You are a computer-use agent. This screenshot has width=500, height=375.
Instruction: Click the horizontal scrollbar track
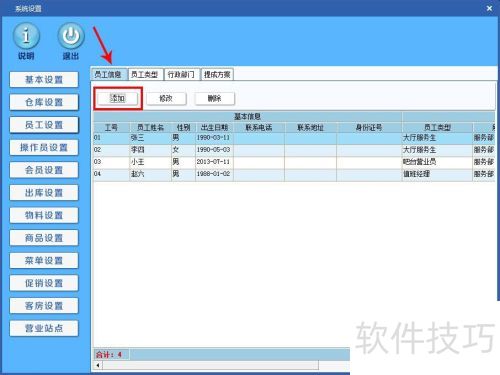(210, 365)
